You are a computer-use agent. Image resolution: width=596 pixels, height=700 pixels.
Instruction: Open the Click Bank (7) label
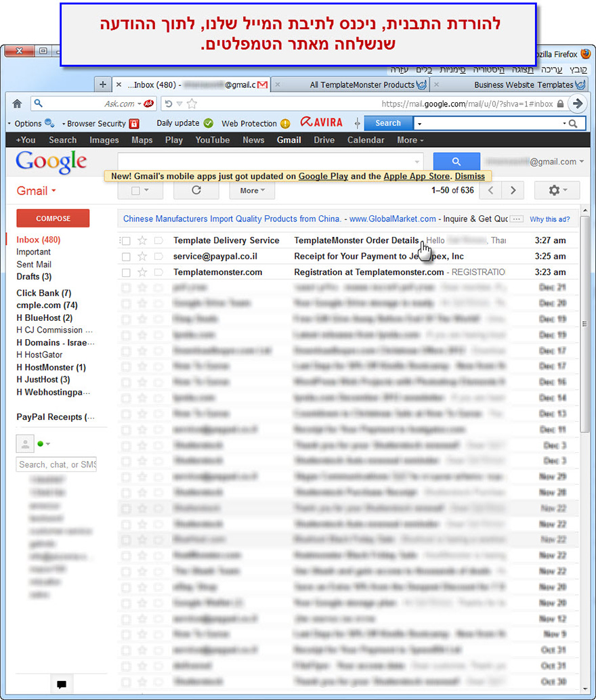[x=44, y=293]
